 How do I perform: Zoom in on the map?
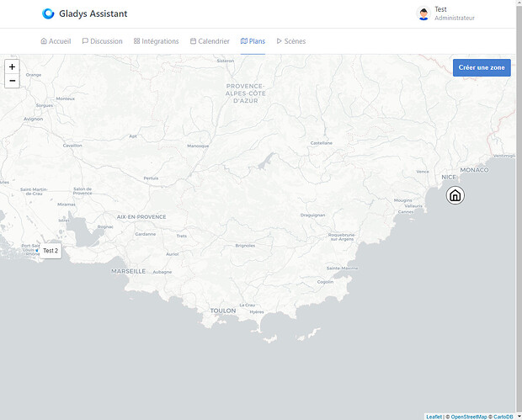(x=12, y=66)
